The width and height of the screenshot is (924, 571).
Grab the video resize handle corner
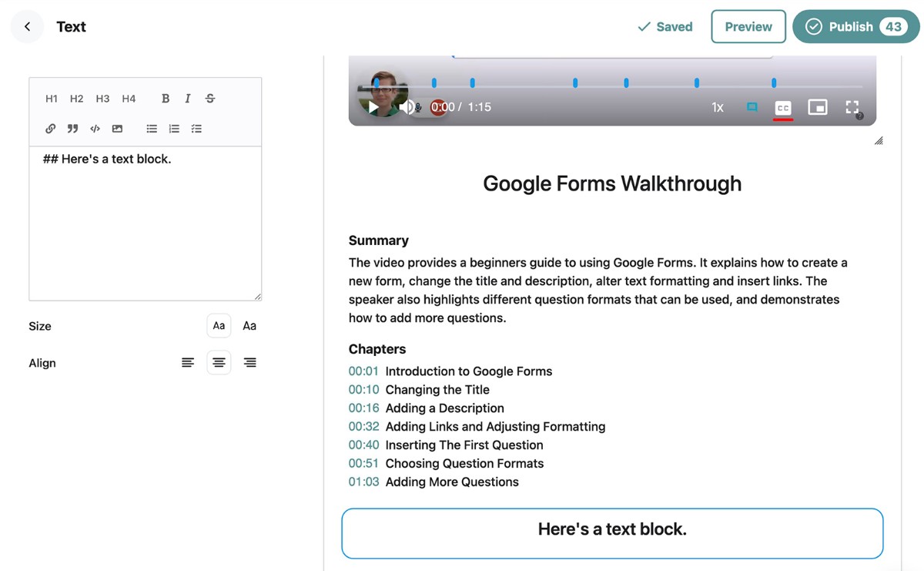879,141
